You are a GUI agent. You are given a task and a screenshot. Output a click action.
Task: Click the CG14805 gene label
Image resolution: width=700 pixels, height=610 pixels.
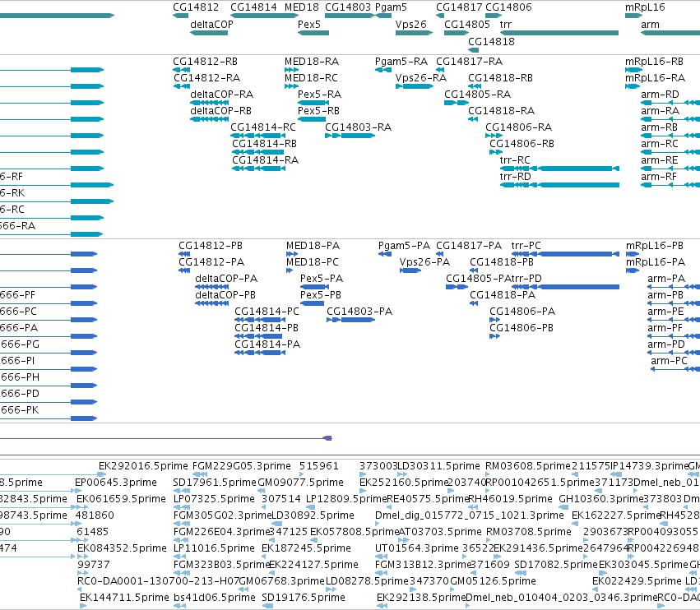(467, 25)
